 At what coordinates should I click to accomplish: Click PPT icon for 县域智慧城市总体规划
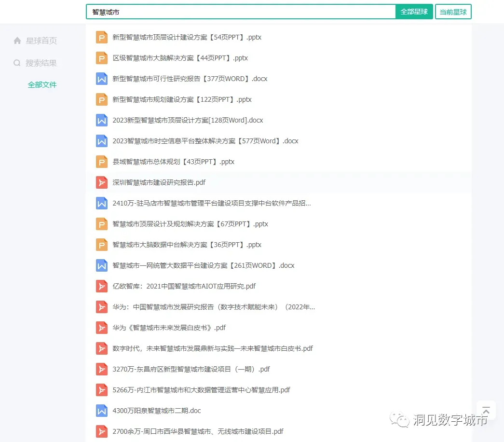pos(102,162)
